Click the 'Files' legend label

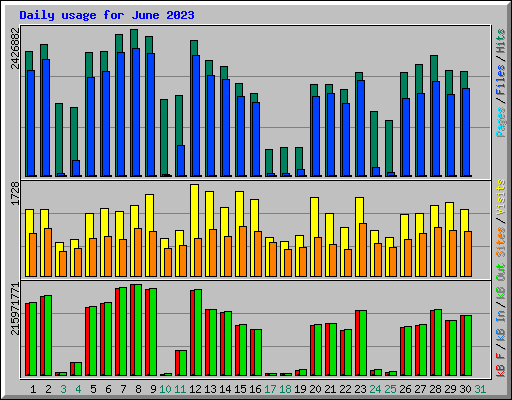[x=501, y=80]
